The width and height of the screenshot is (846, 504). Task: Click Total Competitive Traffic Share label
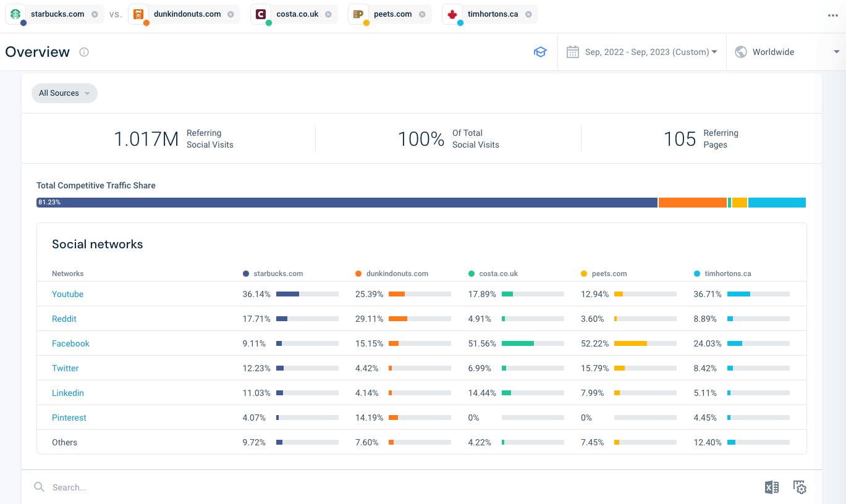(96, 185)
